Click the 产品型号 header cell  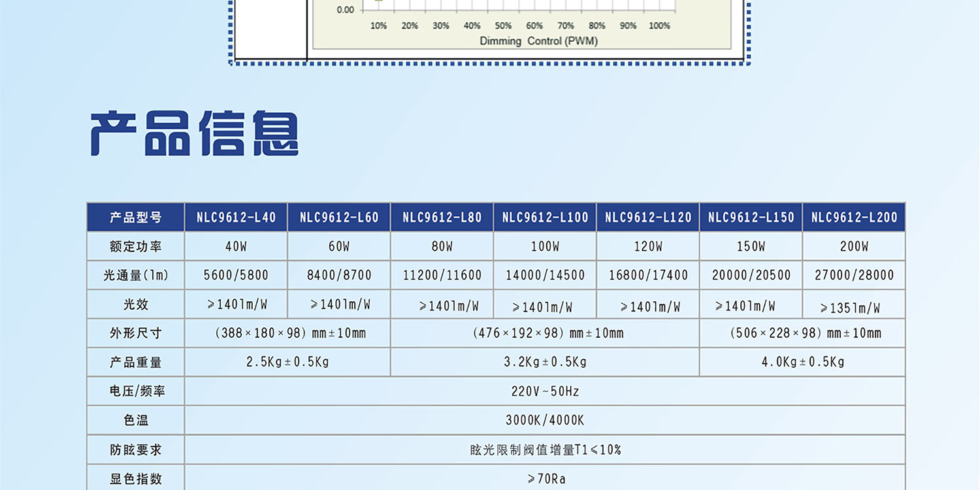136,218
